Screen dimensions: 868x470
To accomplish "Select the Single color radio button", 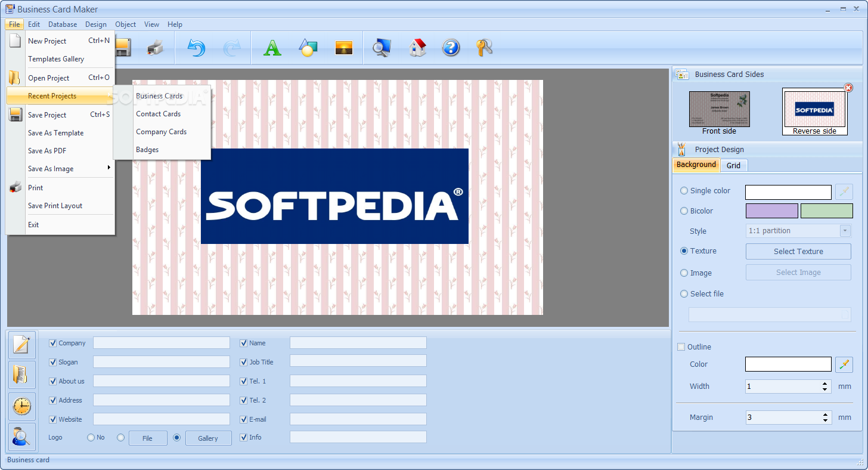I will click(x=684, y=191).
